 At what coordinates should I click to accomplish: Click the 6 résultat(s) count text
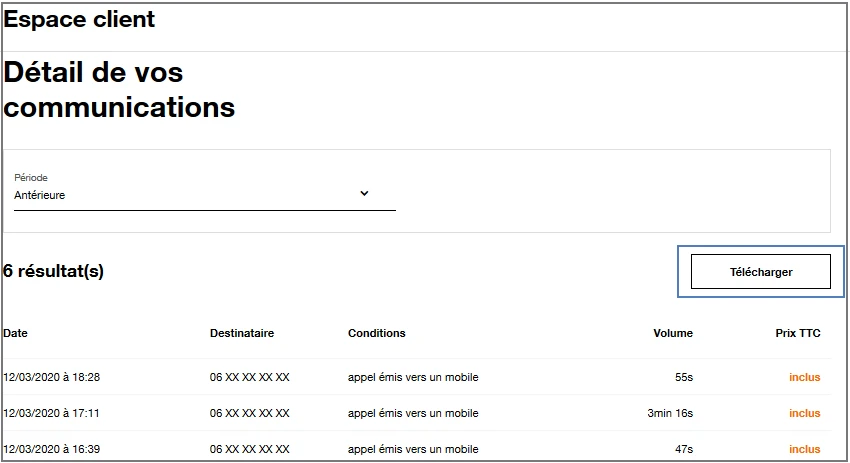pos(54,271)
